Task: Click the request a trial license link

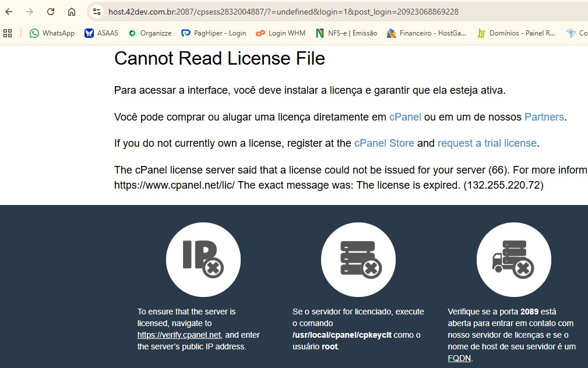Action: click(487, 143)
